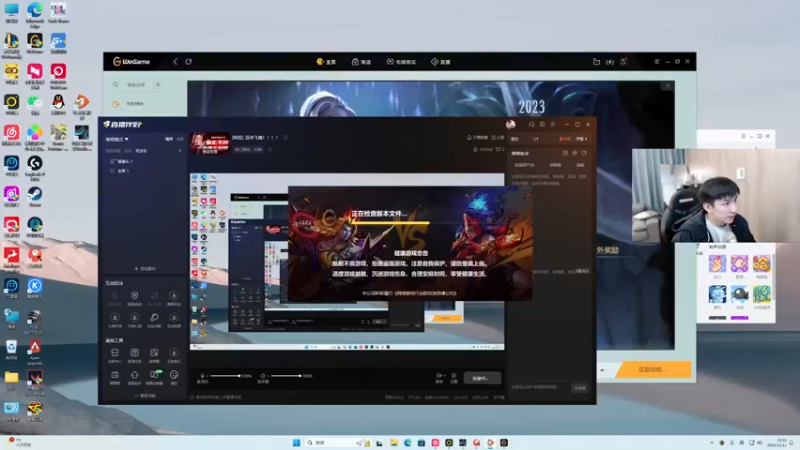Open the WeGame live-stream tab

[440, 62]
